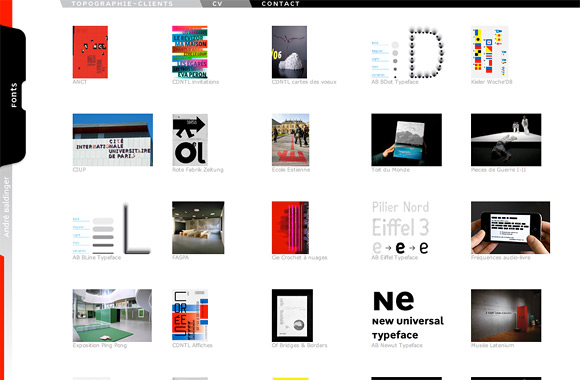Click the Toit du Monde caption

(390, 170)
